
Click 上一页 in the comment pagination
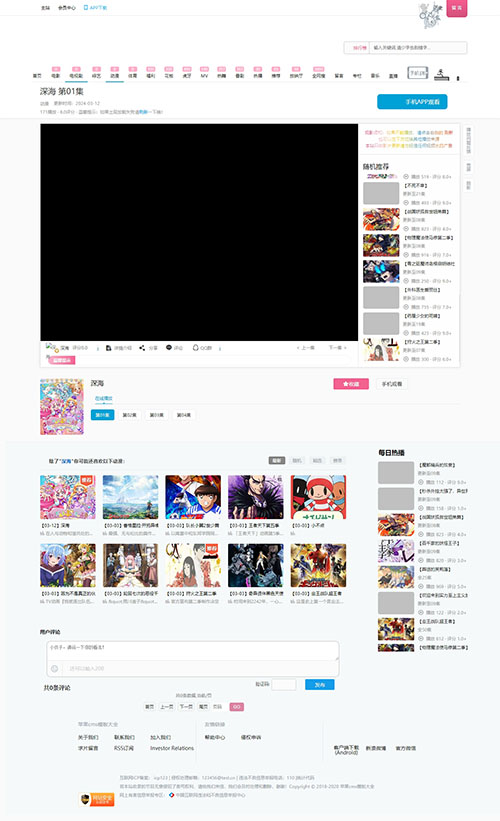coord(166,707)
